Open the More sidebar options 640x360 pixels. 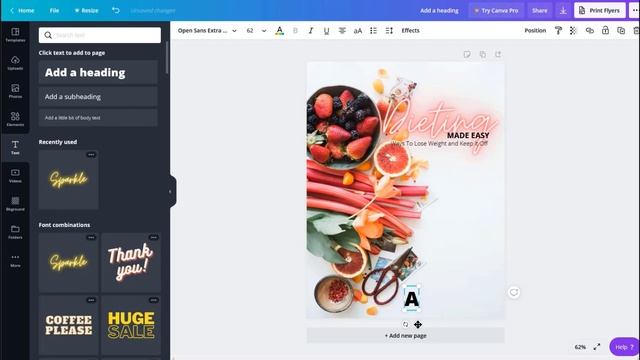pyautogui.click(x=15, y=260)
